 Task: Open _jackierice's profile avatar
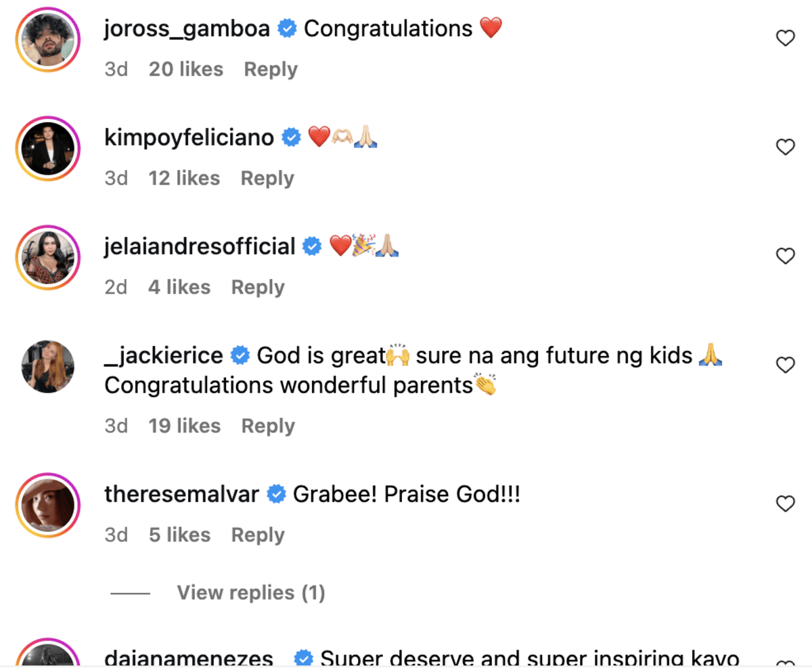[x=47, y=366]
